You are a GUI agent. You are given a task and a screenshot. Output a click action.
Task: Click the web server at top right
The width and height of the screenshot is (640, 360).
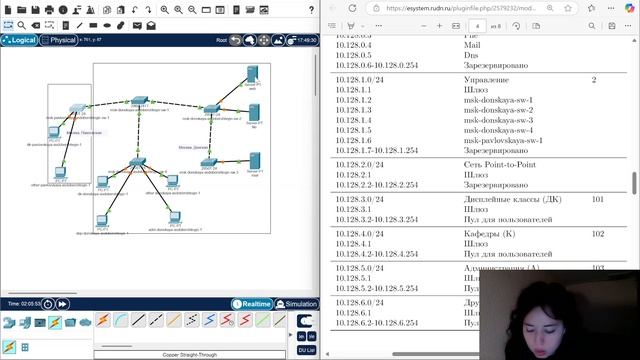(252, 75)
